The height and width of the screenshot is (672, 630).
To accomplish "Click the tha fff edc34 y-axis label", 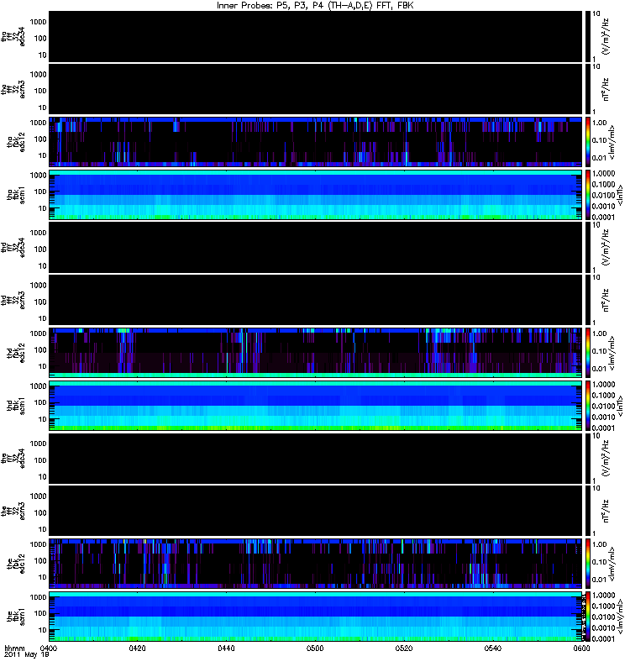I will click(x=13, y=36).
